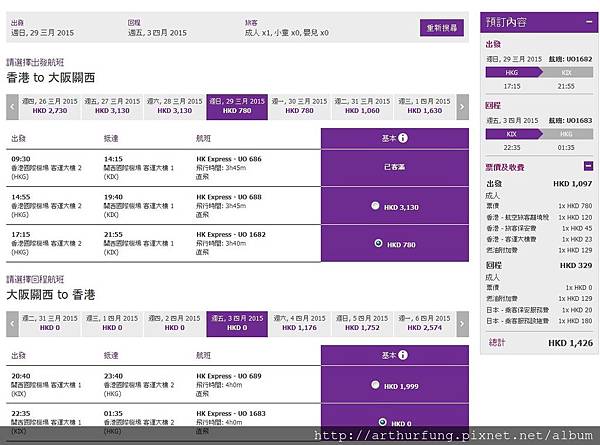The image size is (600, 445).
Task: Show earlier return dates with left arrow
Action: coord(12,324)
